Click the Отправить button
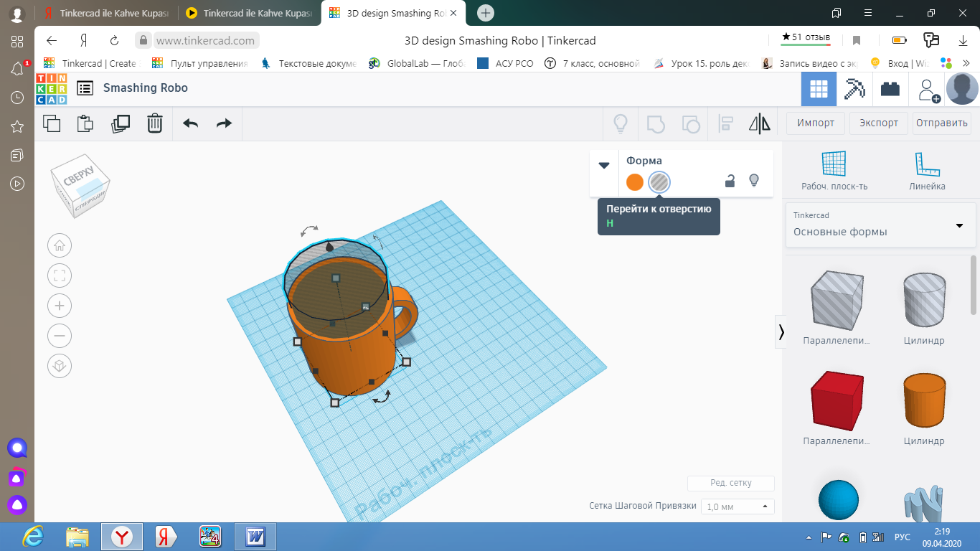 pyautogui.click(x=942, y=123)
